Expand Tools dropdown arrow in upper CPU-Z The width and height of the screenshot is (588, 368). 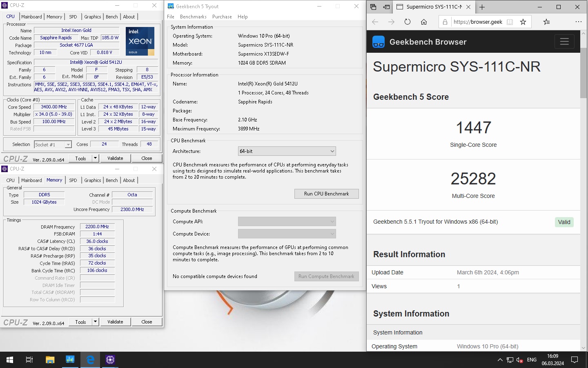click(95, 158)
